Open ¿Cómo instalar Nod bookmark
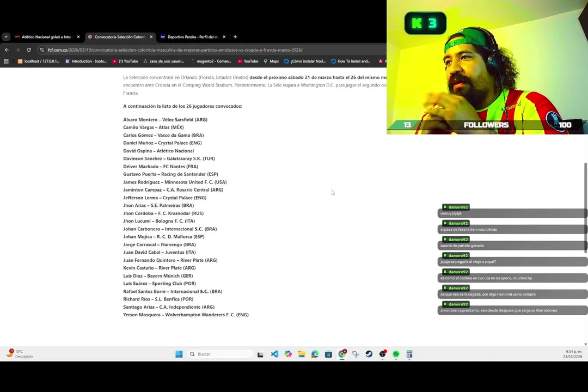Screen dimensions: 588x392 305,61
